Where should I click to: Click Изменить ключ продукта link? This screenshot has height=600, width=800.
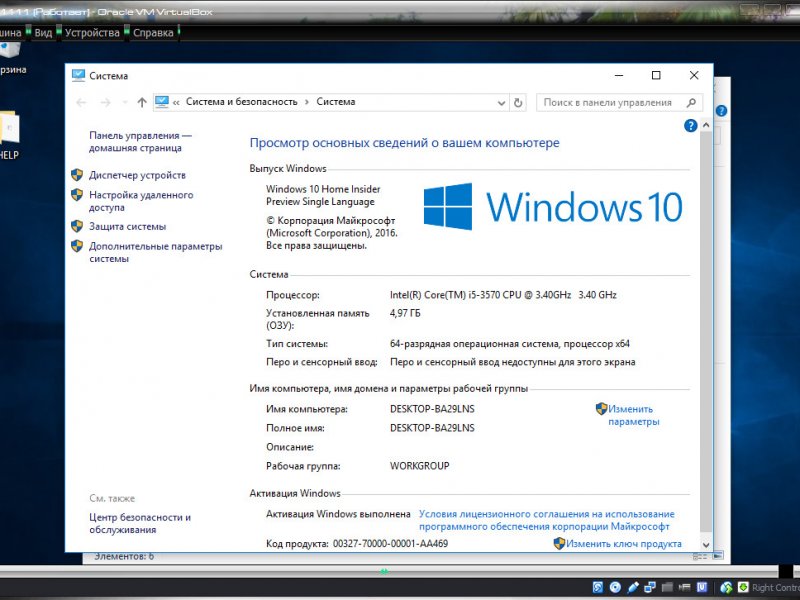click(623, 544)
